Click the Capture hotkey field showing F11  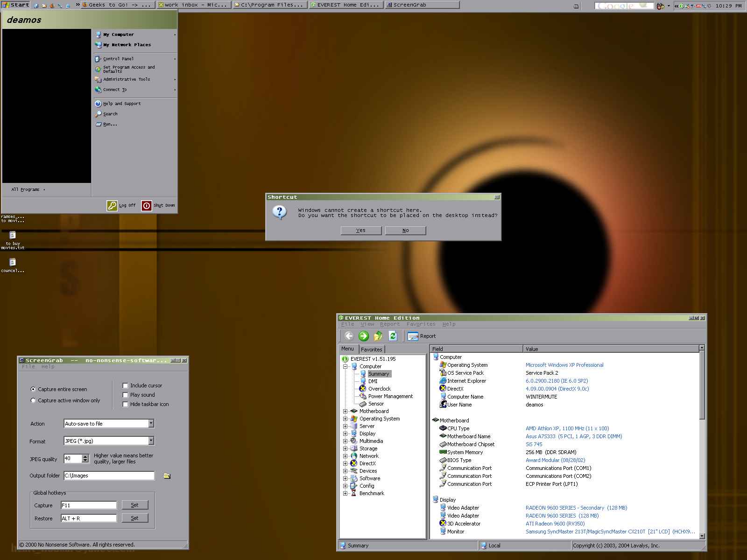click(x=89, y=505)
